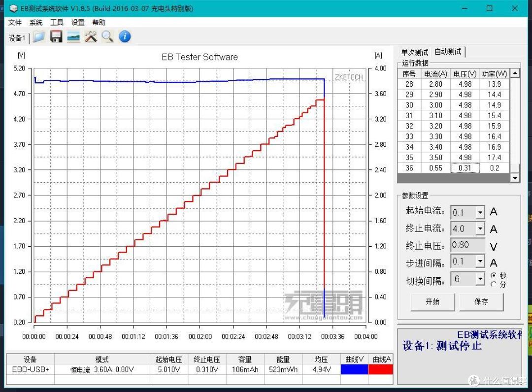Image resolution: width=532 pixels, height=392 pixels.
Task: Open the 工具 menu
Action: (x=57, y=22)
